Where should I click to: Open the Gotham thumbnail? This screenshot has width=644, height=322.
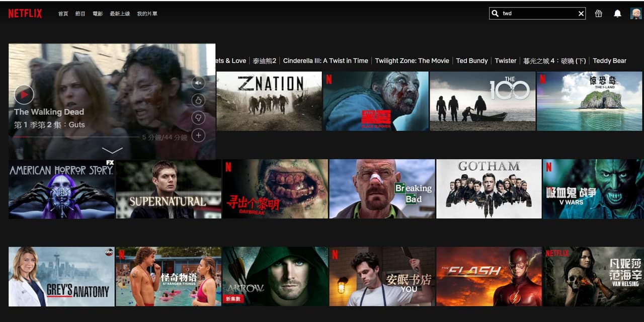pos(489,189)
